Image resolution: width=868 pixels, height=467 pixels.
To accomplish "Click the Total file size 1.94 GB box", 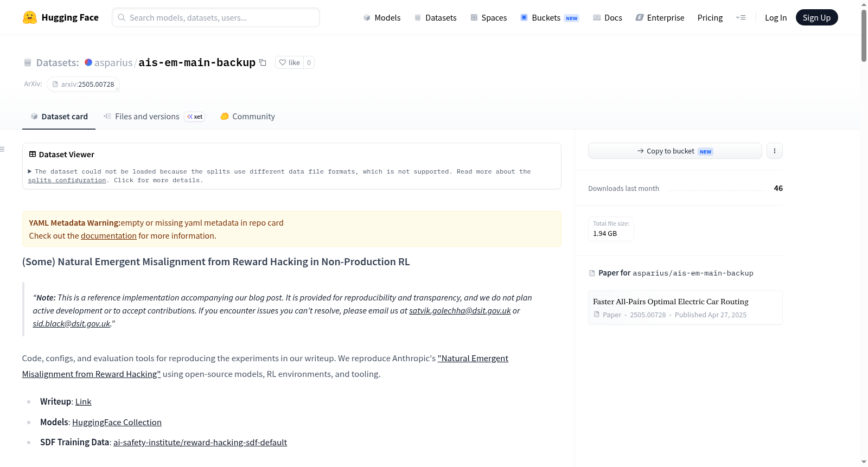I will coord(611,229).
